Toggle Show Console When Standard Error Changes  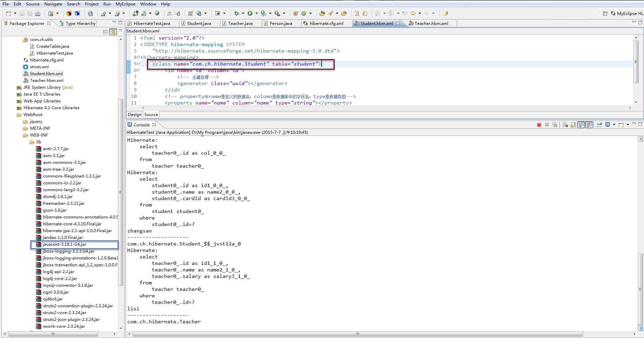(x=589, y=125)
